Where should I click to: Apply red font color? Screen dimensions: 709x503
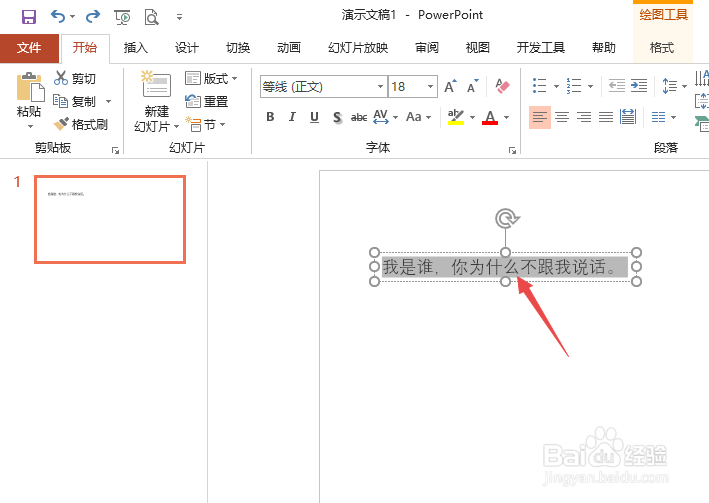[490, 117]
